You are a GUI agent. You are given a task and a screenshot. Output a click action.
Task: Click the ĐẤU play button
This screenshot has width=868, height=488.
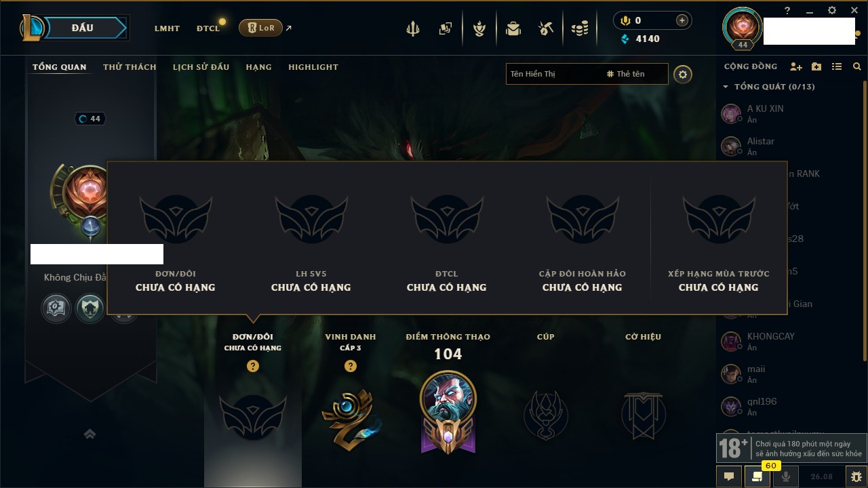(83, 28)
